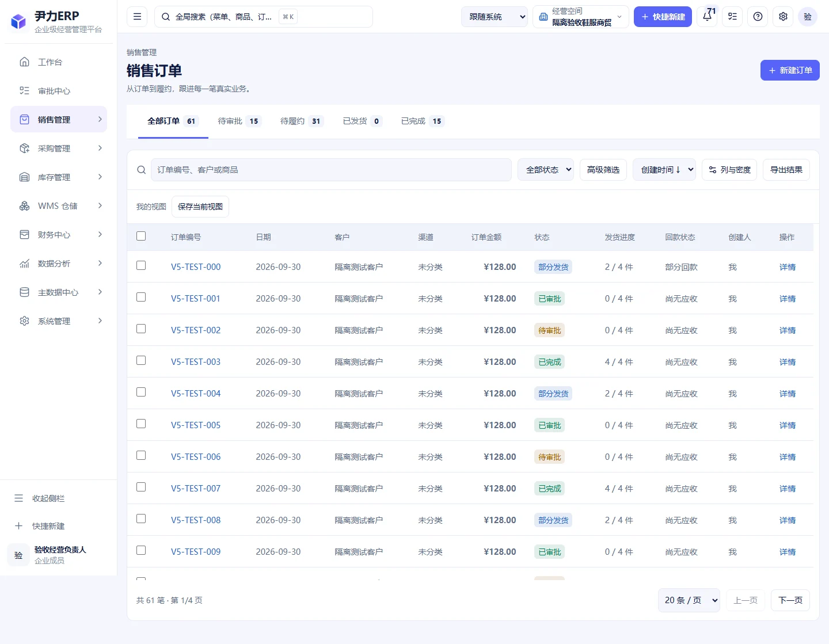Switch to the 待审批 tab

[239, 121]
